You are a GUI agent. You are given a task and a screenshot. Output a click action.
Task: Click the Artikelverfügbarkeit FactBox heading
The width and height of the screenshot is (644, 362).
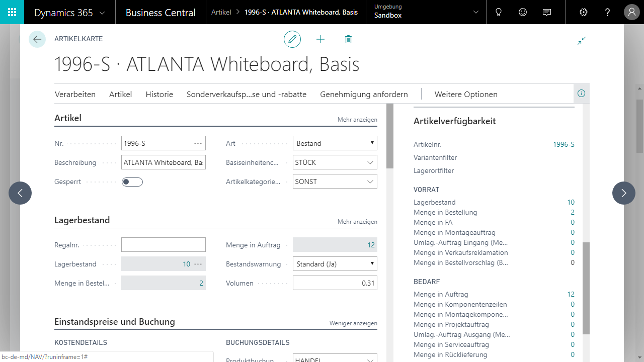click(x=455, y=121)
